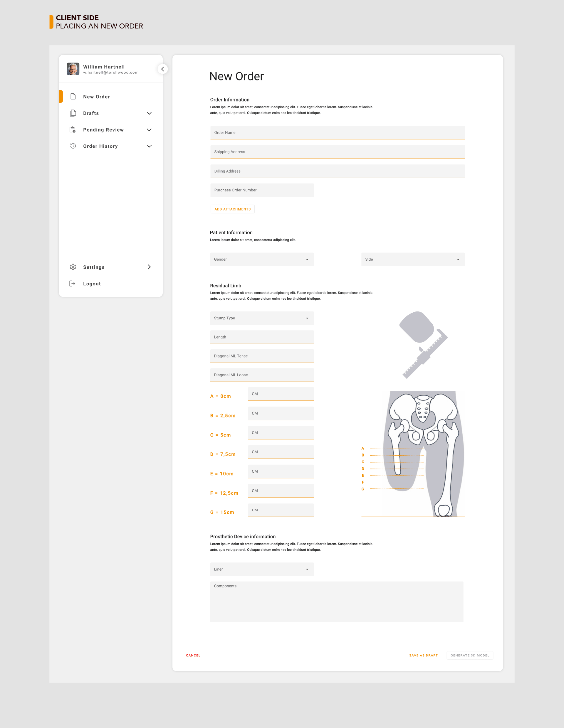Image resolution: width=564 pixels, height=728 pixels.
Task: Click the New Order document icon
Action: (x=73, y=96)
